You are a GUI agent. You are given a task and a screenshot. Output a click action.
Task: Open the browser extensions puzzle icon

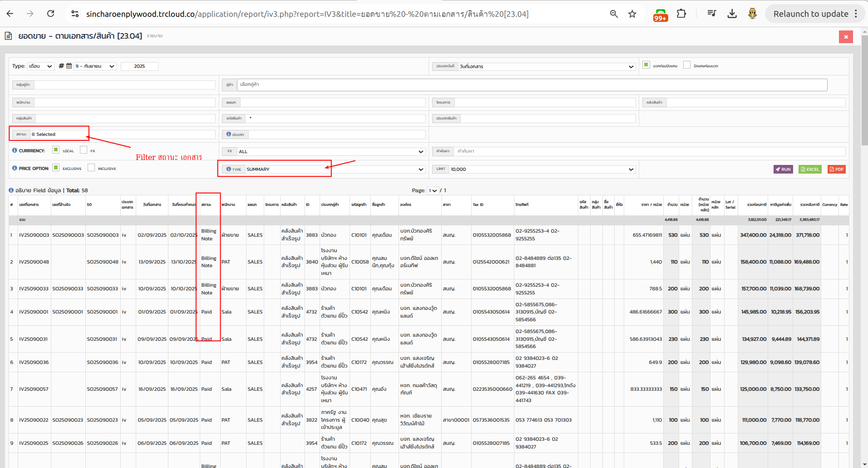(x=681, y=14)
